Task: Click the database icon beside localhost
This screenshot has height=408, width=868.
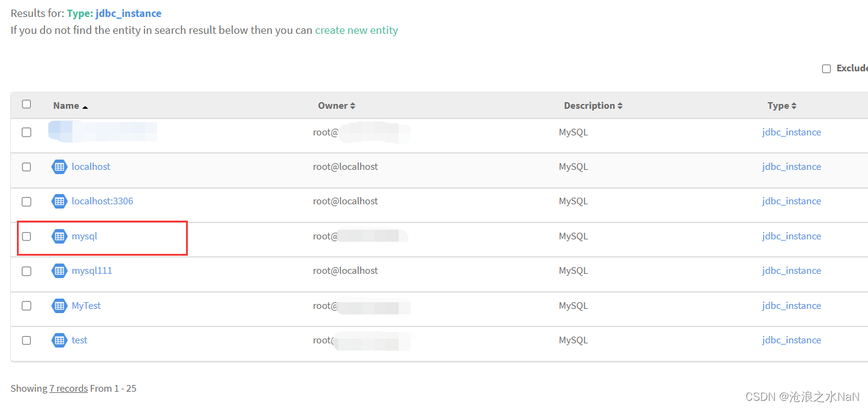Action: coord(59,166)
